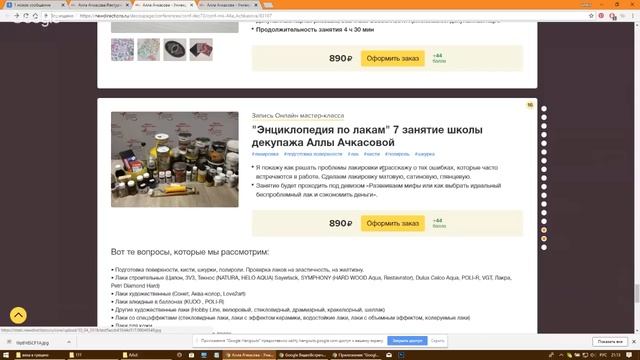Click 'Оформить заказ' in the top card
Image resolution: width=640 pixels, height=360 pixels.
[x=393, y=58]
